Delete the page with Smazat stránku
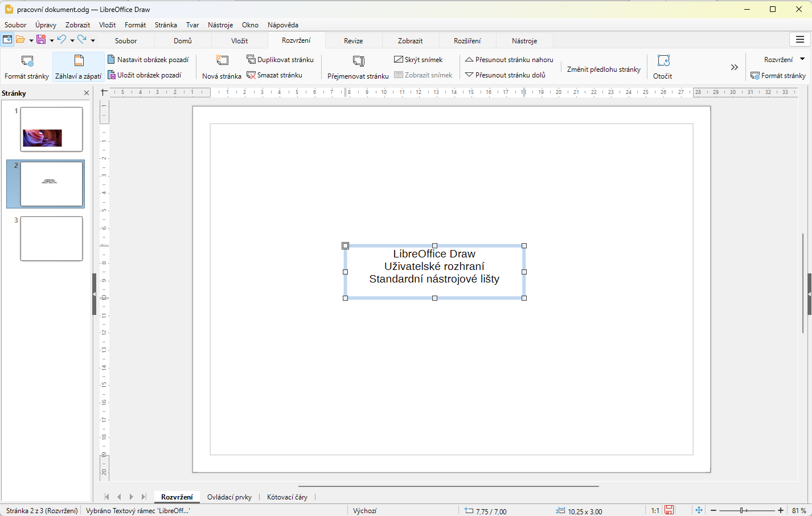Image resolution: width=812 pixels, height=516 pixels. click(x=274, y=75)
